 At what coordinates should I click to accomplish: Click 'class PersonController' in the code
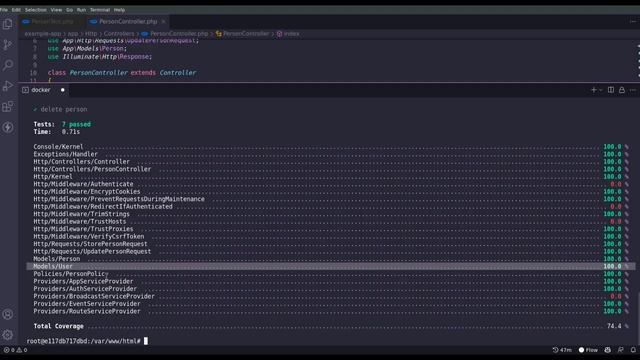click(88, 72)
